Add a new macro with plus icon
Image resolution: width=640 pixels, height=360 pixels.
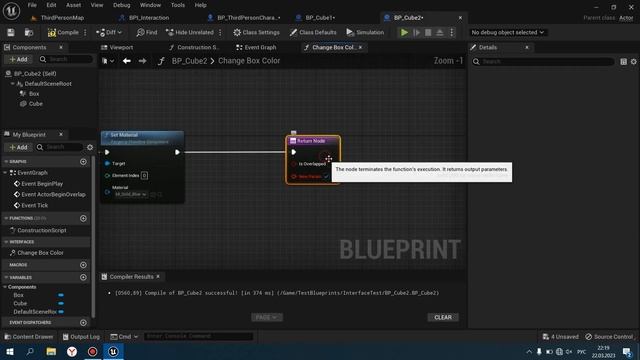83,265
